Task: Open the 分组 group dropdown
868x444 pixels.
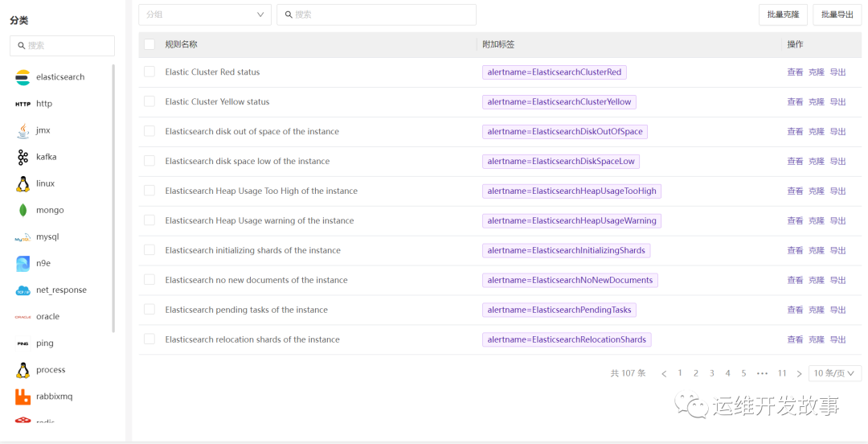Action: 205,14
